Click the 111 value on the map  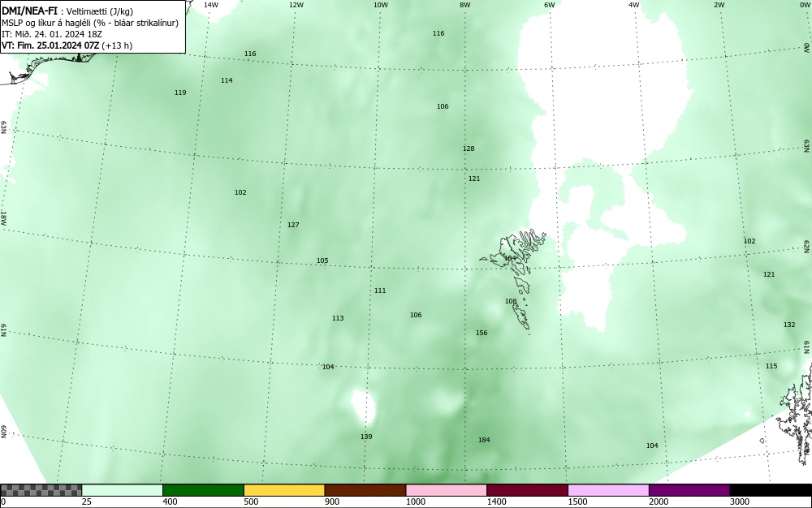[380, 291]
